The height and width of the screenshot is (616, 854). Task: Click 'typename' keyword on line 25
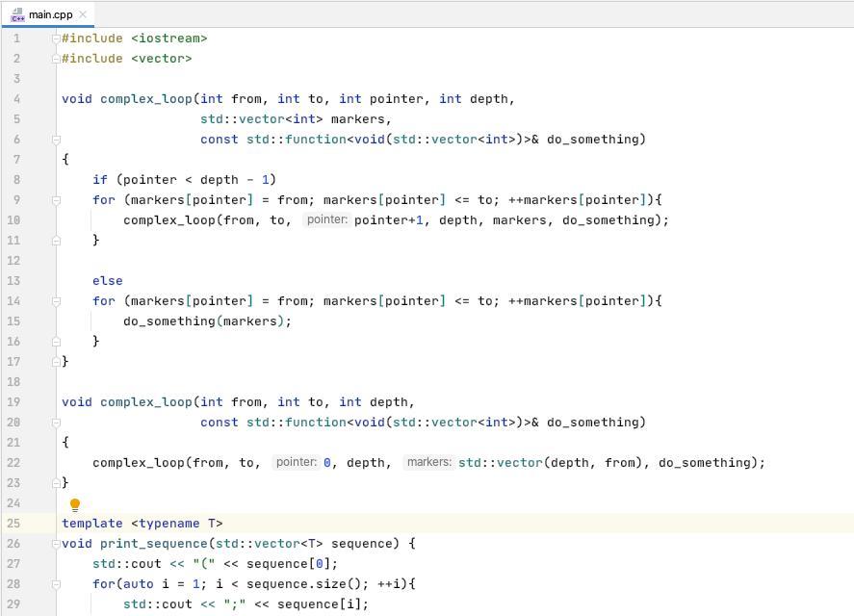click(x=169, y=524)
